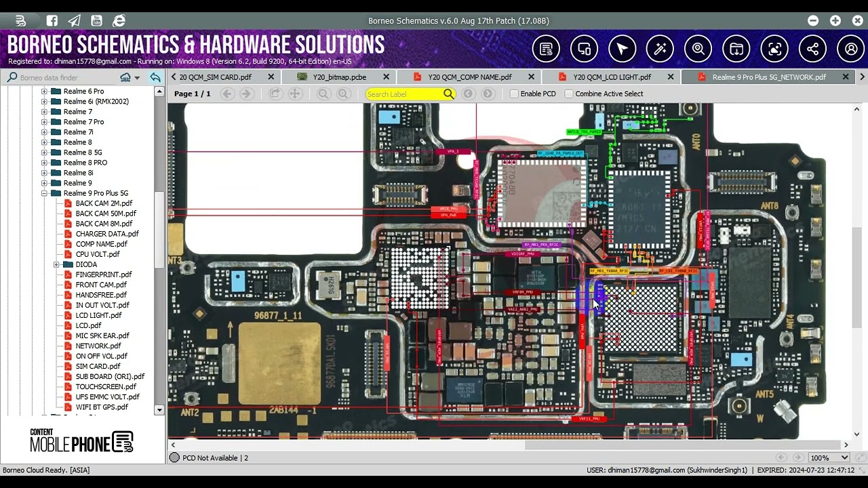Open the cloud icon dropdown arrow

(x=137, y=78)
